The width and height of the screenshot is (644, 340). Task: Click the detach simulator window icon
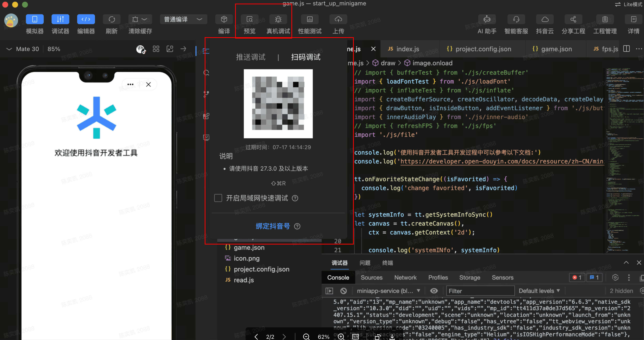(x=170, y=49)
